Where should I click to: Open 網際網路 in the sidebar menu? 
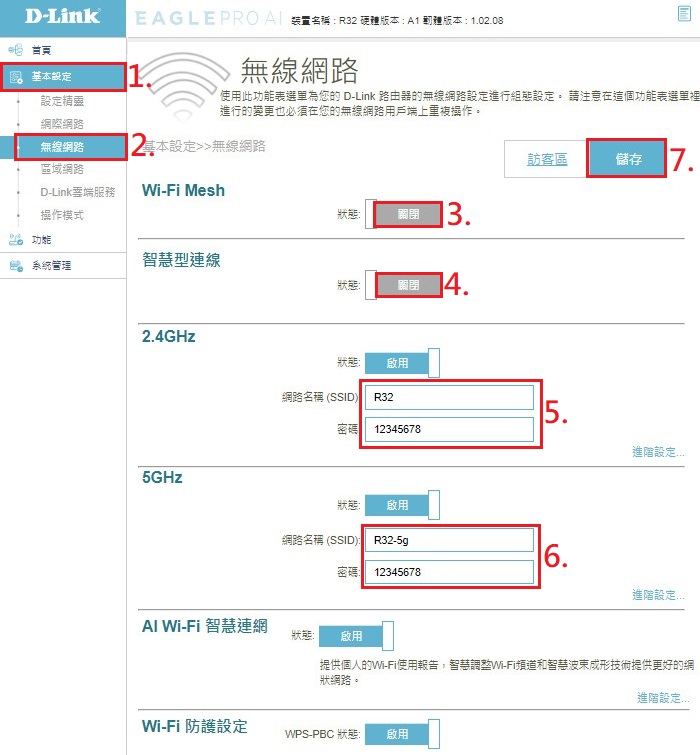coord(62,124)
